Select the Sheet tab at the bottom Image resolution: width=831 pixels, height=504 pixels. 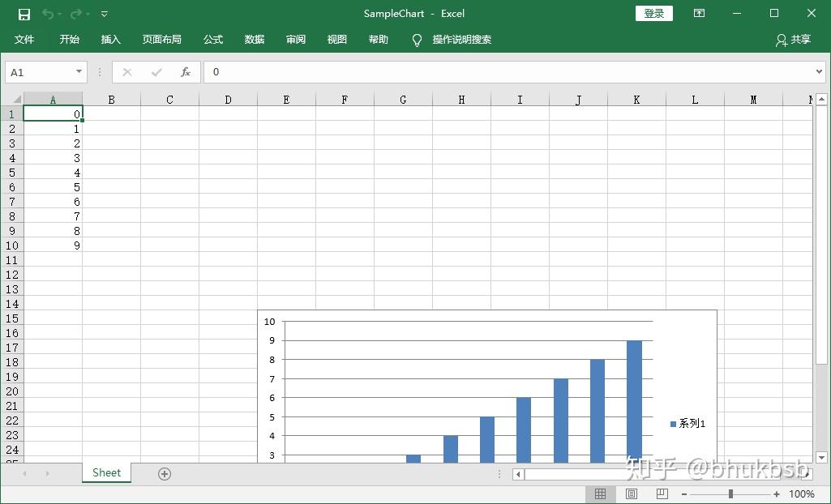pos(105,472)
